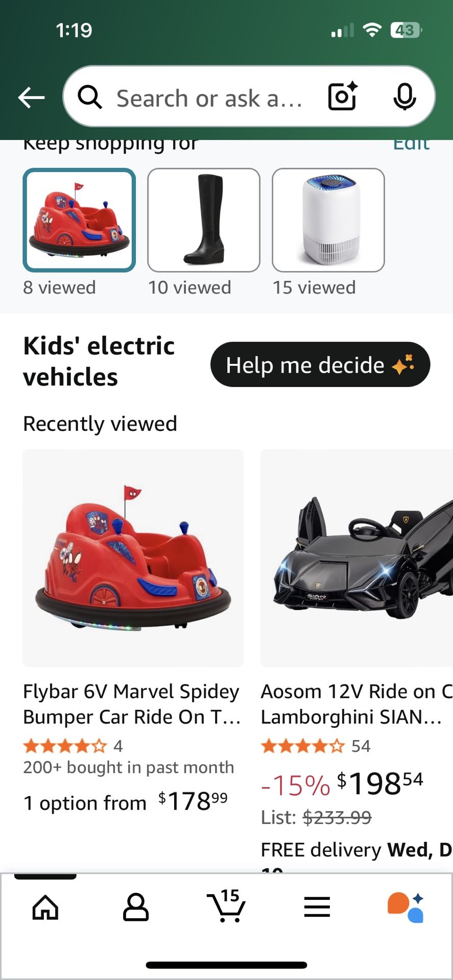Open Flybar 6V Marvel Spidey product title
453x980 pixels.
click(132, 704)
